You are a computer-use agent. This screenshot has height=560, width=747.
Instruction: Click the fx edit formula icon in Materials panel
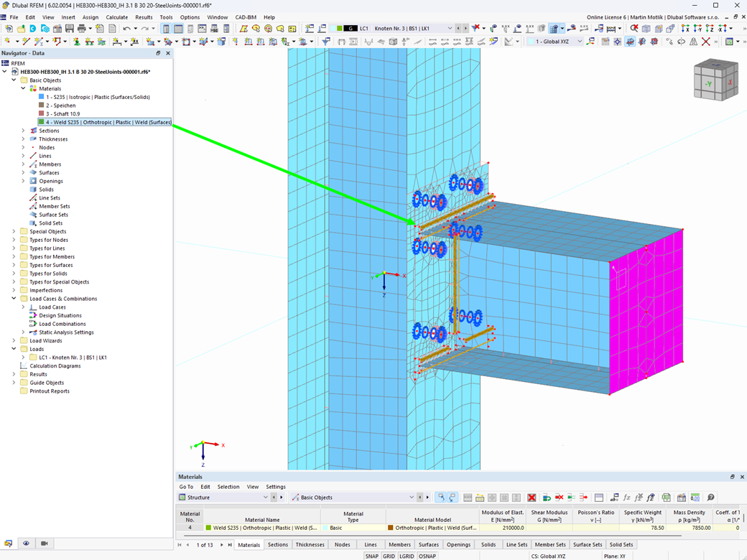tap(626, 498)
